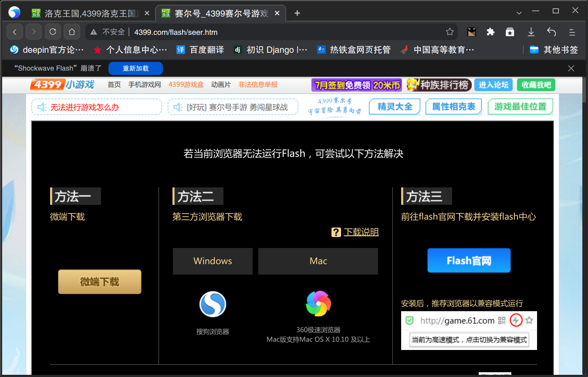Image resolution: width=588 pixels, height=377 pixels.
Task: Select the Windows download option
Action: (x=213, y=261)
